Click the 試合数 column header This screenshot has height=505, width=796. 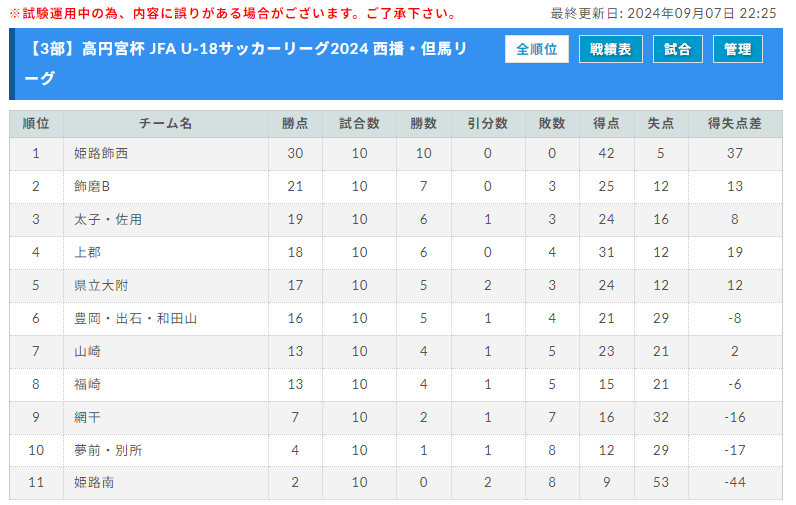(359, 123)
